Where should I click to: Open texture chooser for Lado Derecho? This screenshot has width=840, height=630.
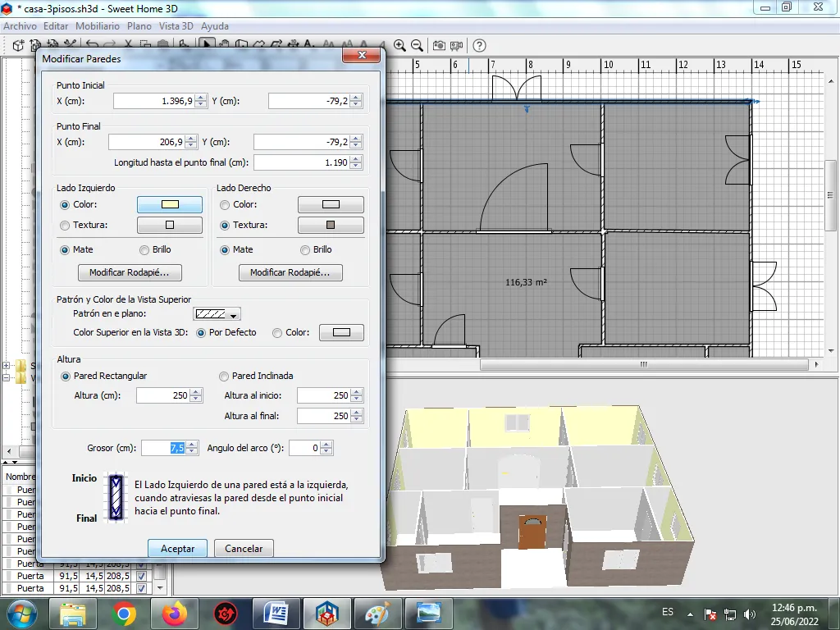331,226
